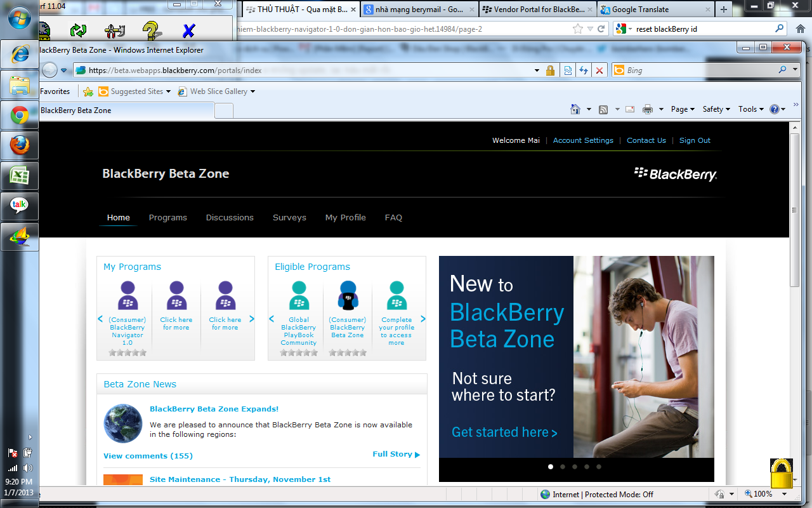Image resolution: width=812 pixels, height=508 pixels.
Task: Open Programs in Beta Zone navigation
Action: (168, 217)
